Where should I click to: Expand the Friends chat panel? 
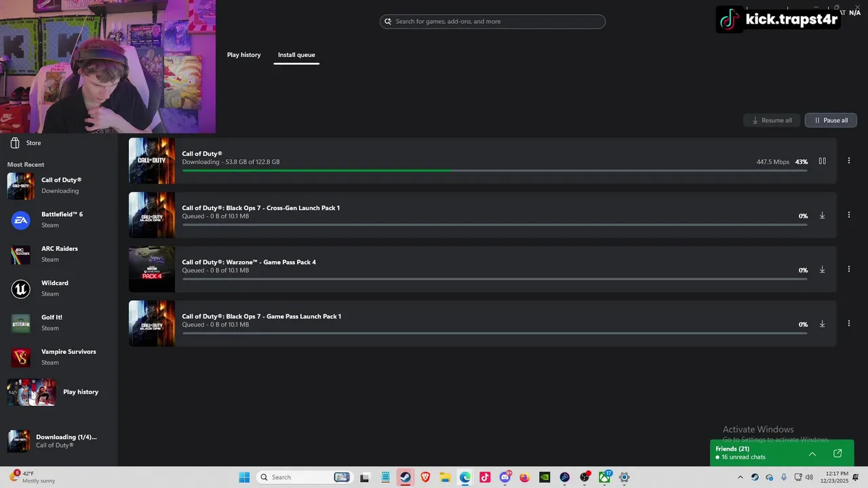click(x=812, y=453)
